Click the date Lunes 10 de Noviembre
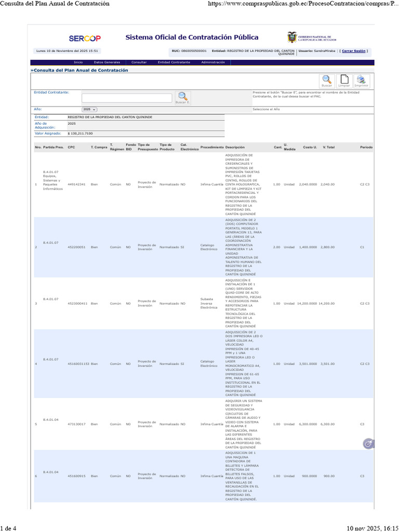The image size is (399, 532). click(67, 51)
